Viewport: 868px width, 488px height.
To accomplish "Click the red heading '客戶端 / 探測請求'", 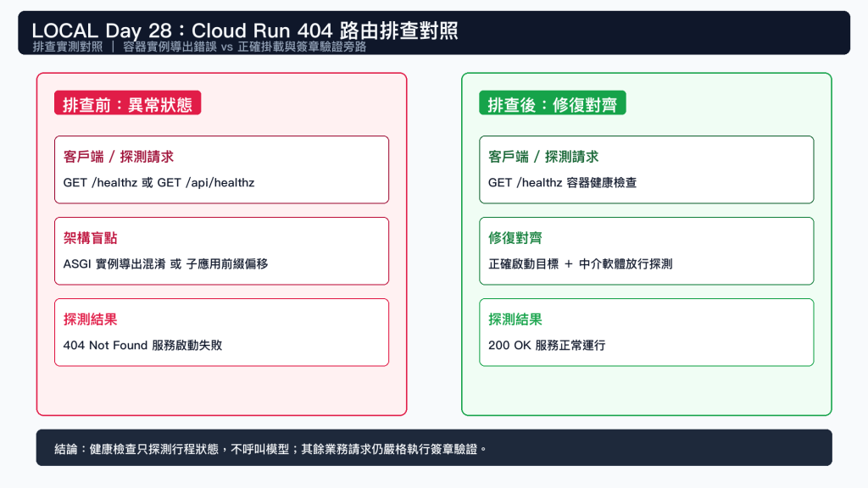I will [119, 157].
